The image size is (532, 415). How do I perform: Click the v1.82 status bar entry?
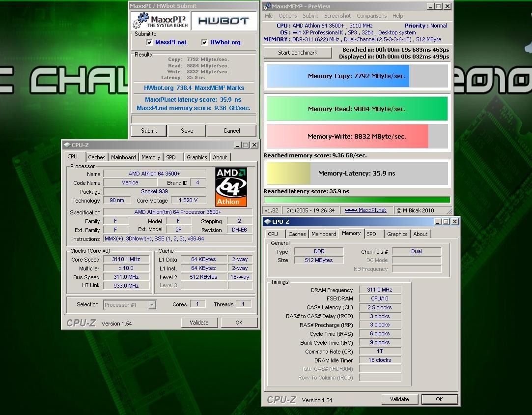[272, 210]
